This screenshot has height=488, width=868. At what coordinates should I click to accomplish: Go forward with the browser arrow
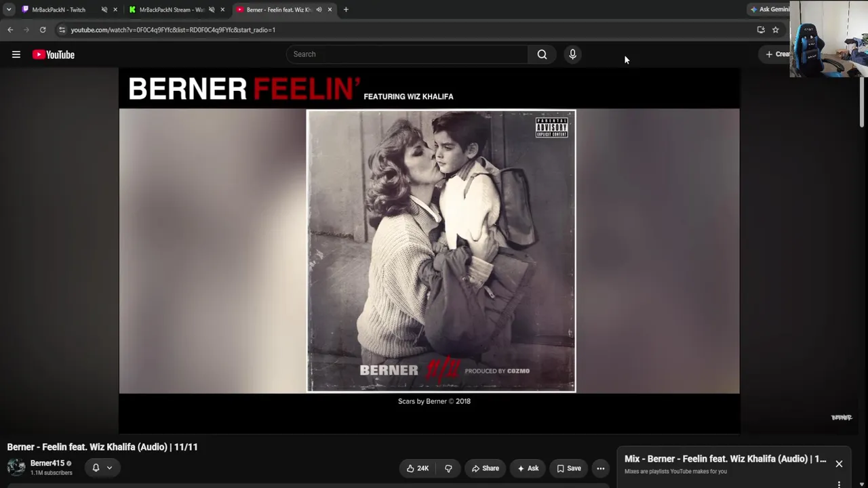pyautogui.click(x=26, y=30)
